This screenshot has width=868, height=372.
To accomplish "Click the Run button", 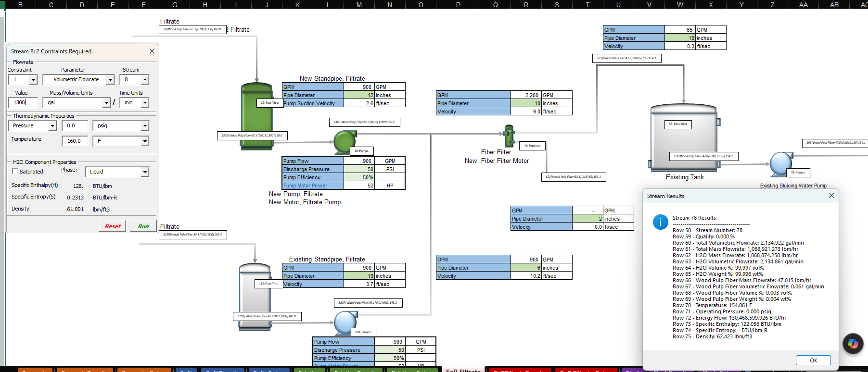I will click(143, 226).
